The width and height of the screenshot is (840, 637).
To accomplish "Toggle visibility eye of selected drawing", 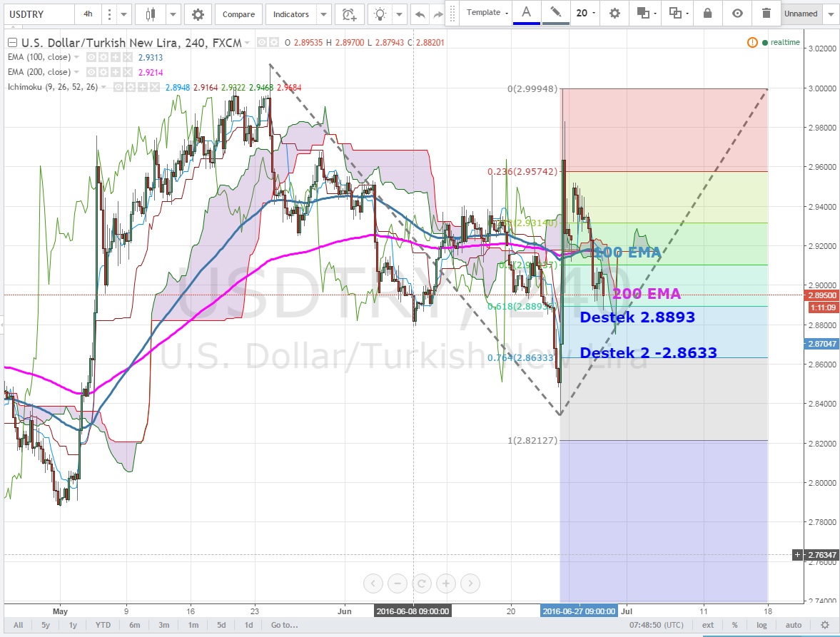I will 737,13.
